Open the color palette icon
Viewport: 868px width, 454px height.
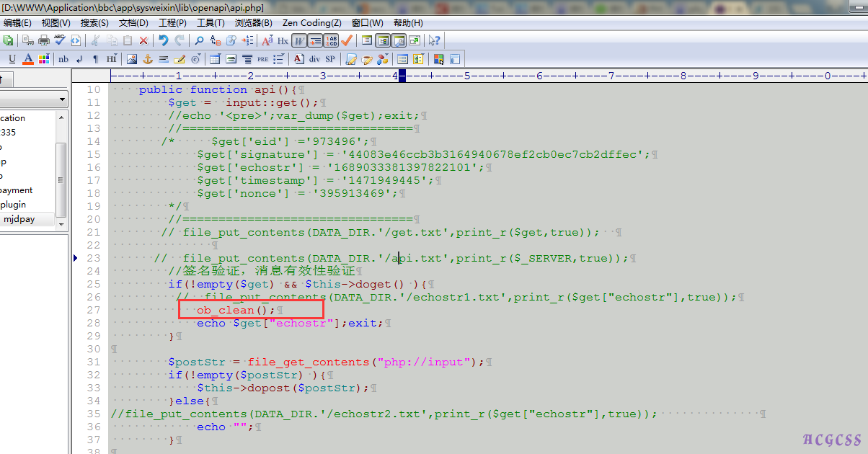(x=44, y=59)
